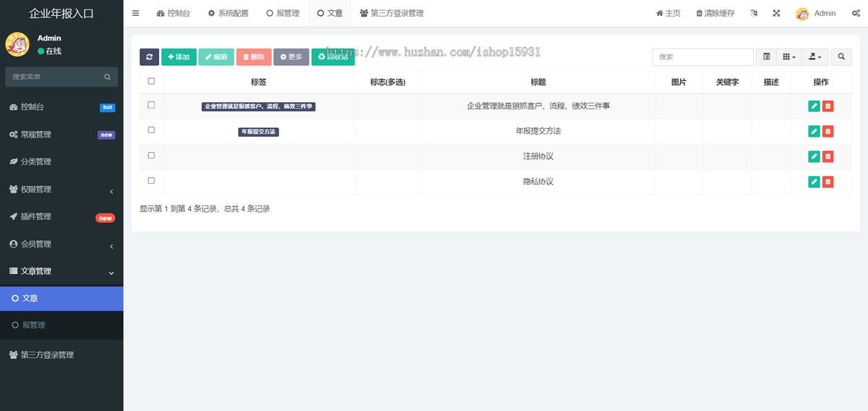The height and width of the screenshot is (411, 868).
Task: Click the 标题 column header
Action: (x=538, y=82)
